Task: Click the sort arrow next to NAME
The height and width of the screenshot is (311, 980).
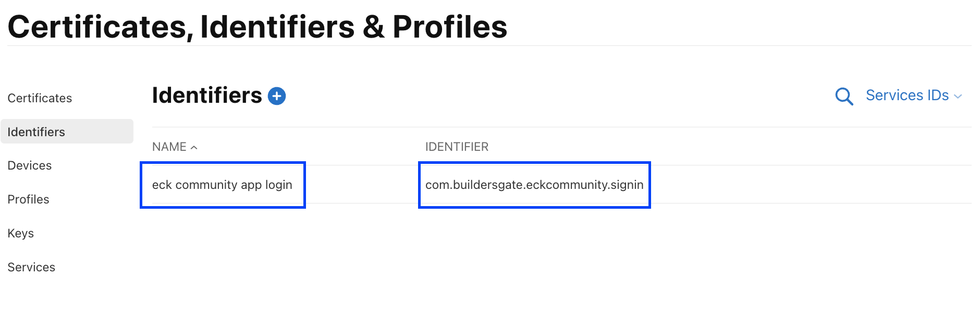Action: [x=194, y=148]
